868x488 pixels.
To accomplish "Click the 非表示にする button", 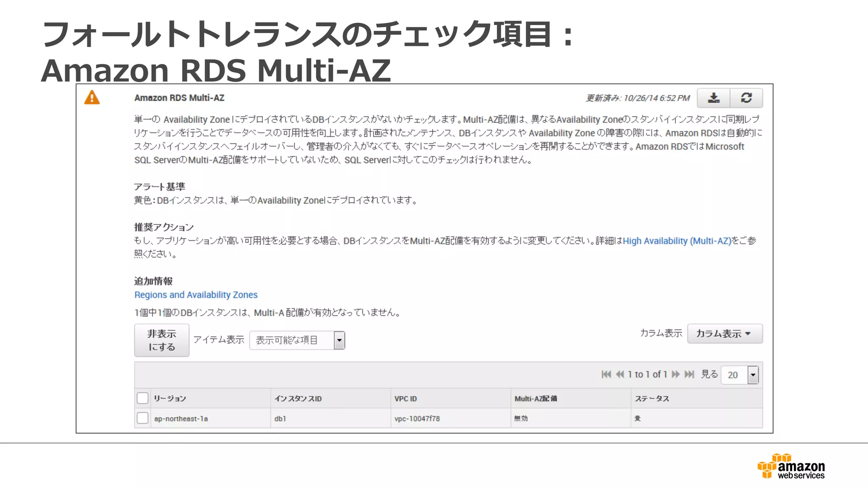I will coord(161,340).
